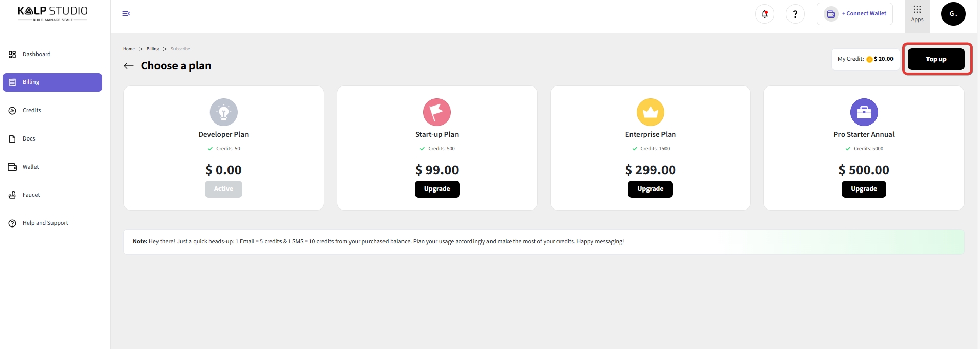The image size is (980, 349).
Task: Select Wallet in the sidebar
Action: click(30, 167)
